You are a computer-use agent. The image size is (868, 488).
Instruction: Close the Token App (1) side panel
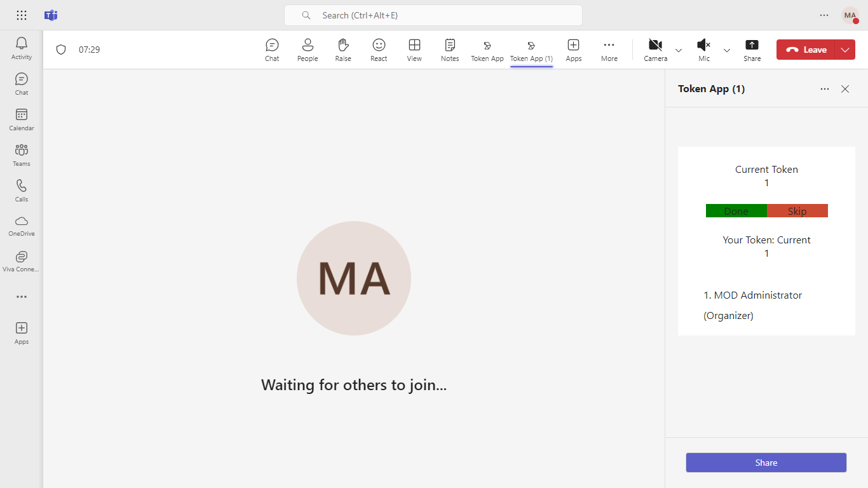(x=845, y=89)
